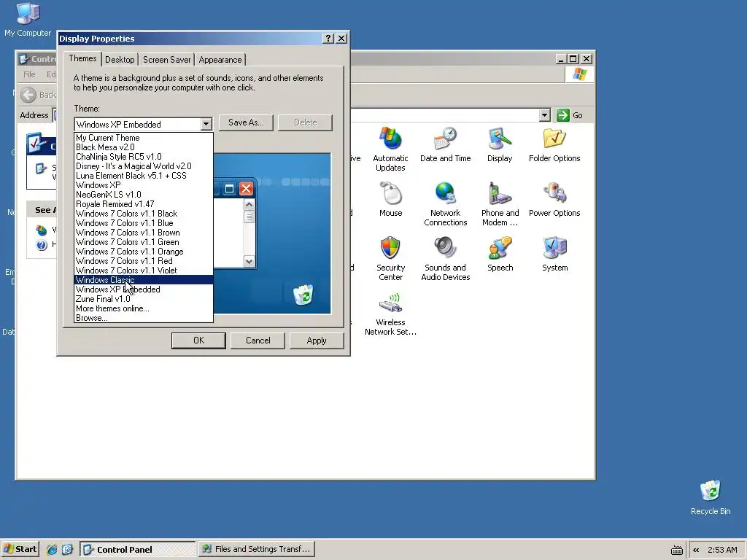
Task: Click the keyboard icon in system tray
Action: click(676, 550)
